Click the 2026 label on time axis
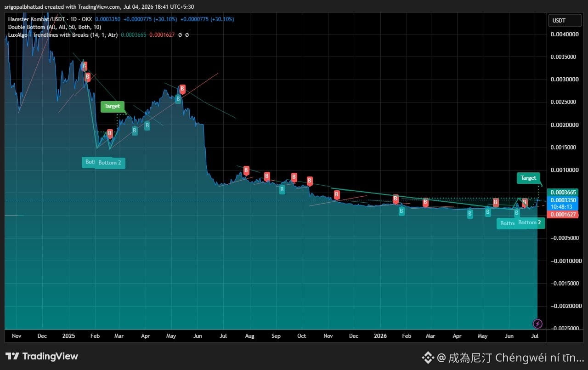This screenshot has height=370, width=588. click(x=380, y=336)
